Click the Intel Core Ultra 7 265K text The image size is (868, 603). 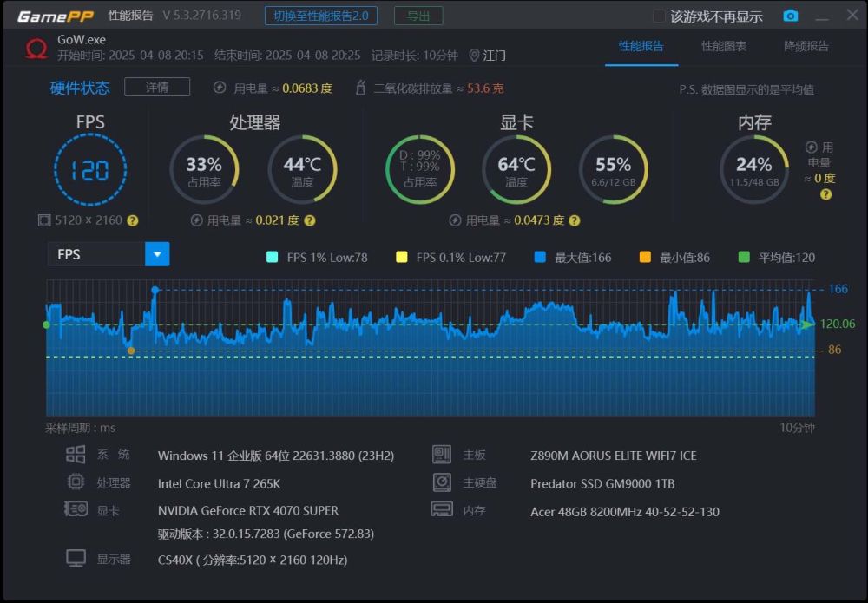pyautogui.click(x=219, y=483)
